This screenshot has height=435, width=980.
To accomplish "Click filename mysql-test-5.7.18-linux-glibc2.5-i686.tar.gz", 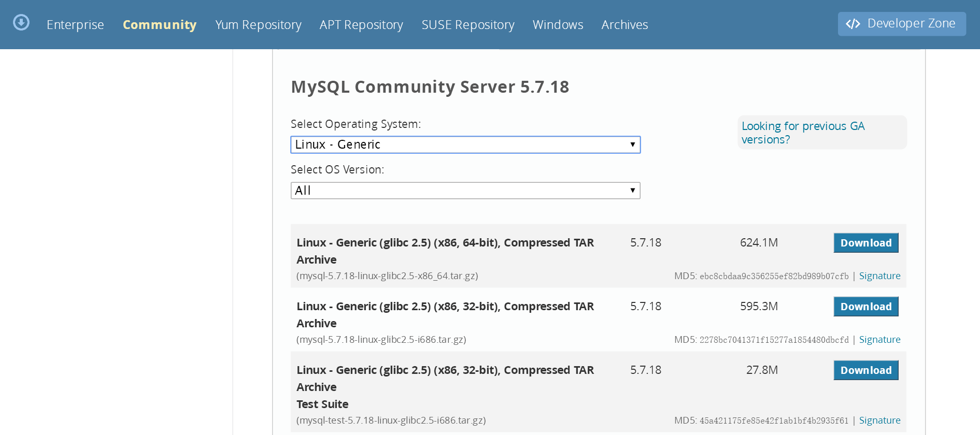I will click(x=391, y=421).
